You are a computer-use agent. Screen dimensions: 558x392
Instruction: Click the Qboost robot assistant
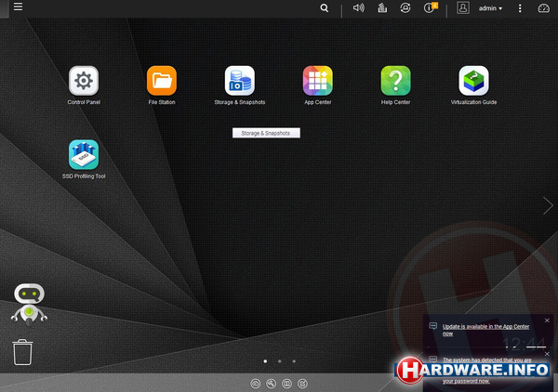point(28,302)
